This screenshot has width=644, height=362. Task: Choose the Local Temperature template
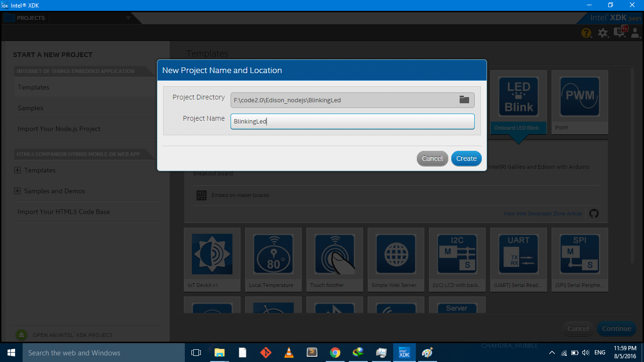(273, 260)
